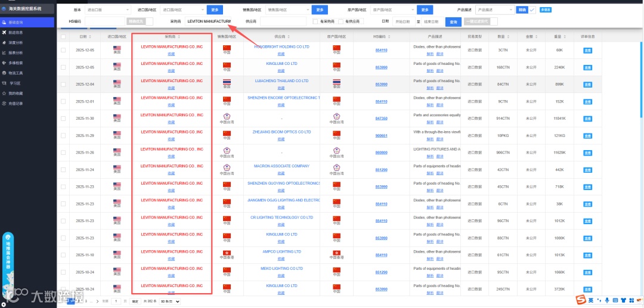The height and width of the screenshot is (308, 644).
Task: Focus the 开始日期 date field
Action: coord(403,21)
